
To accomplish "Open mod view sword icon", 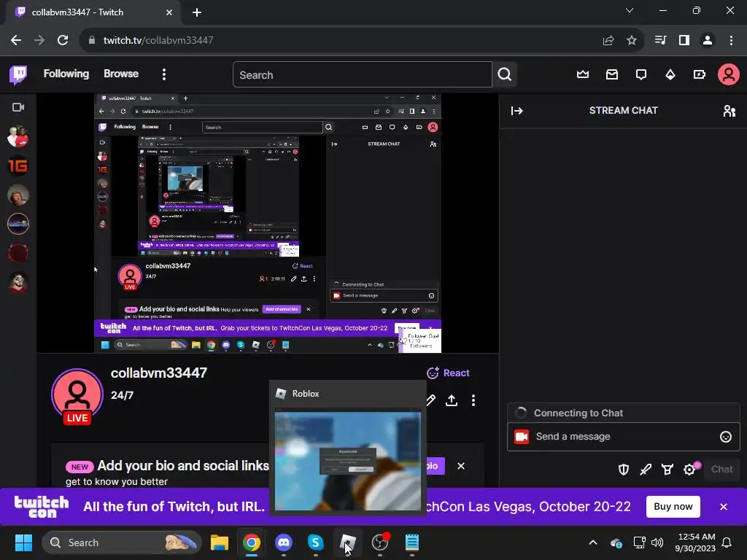I will (x=645, y=470).
